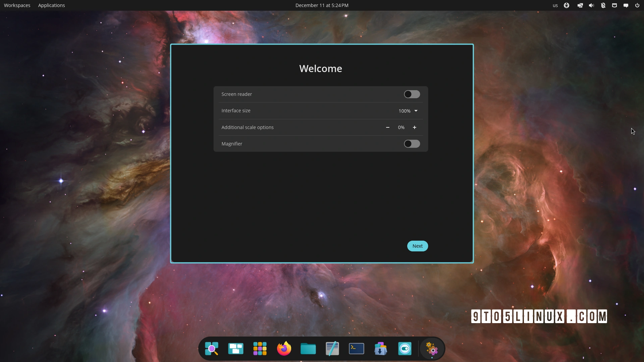The width and height of the screenshot is (644, 362).
Task: Open the launcher search dock icon
Action: (212, 349)
